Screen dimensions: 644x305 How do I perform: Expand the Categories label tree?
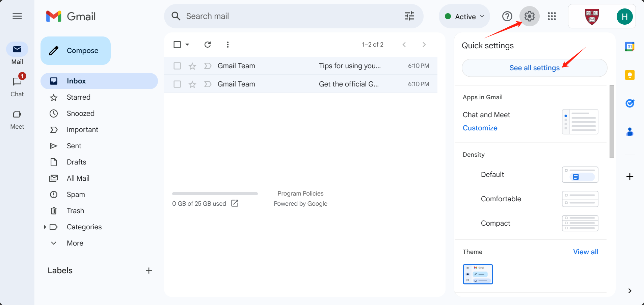(45, 227)
